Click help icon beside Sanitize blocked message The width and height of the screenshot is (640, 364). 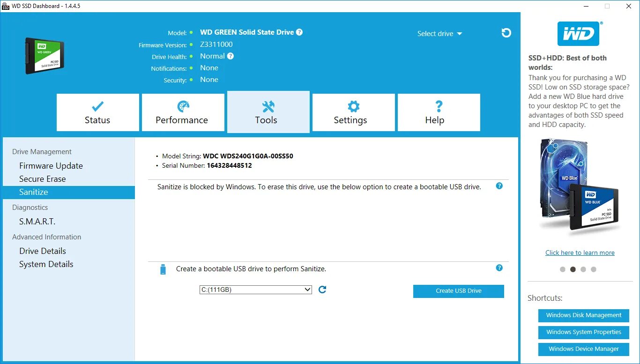(x=499, y=186)
